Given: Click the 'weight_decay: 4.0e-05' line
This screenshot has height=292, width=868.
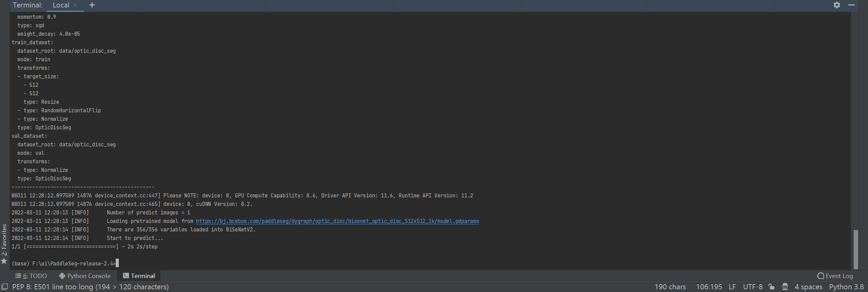Looking at the screenshot, I should click(x=49, y=34).
